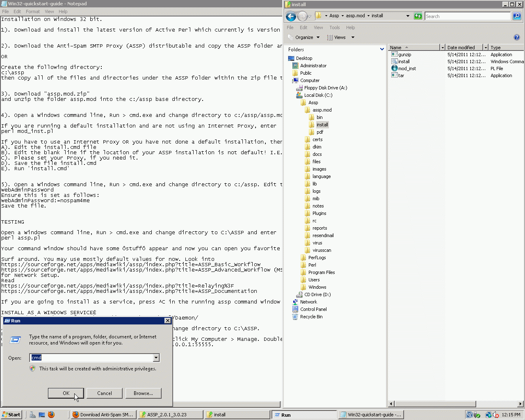Click the magnifier search button in Explorer
The height and width of the screenshot is (420, 525).
pyautogui.click(x=517, y=16)
